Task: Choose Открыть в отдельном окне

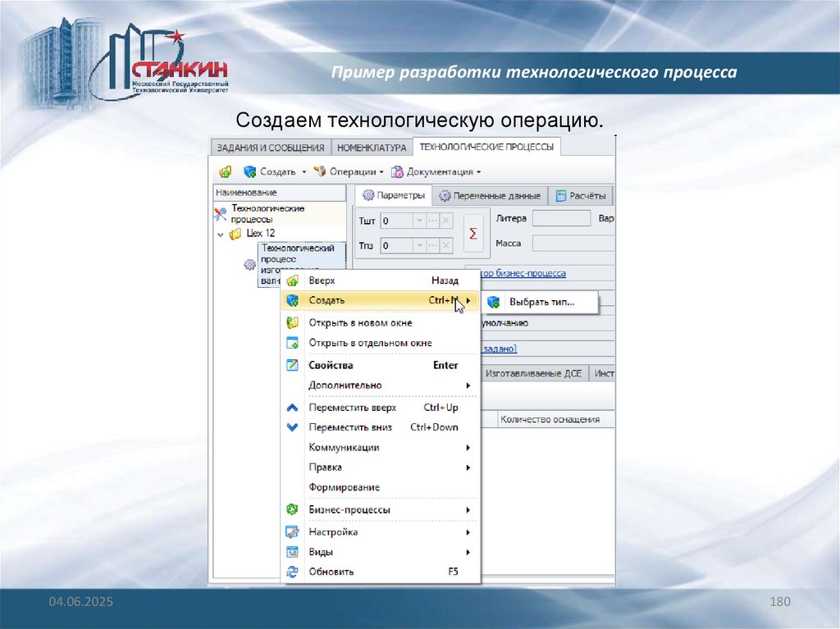Action: tap(380, 343)
